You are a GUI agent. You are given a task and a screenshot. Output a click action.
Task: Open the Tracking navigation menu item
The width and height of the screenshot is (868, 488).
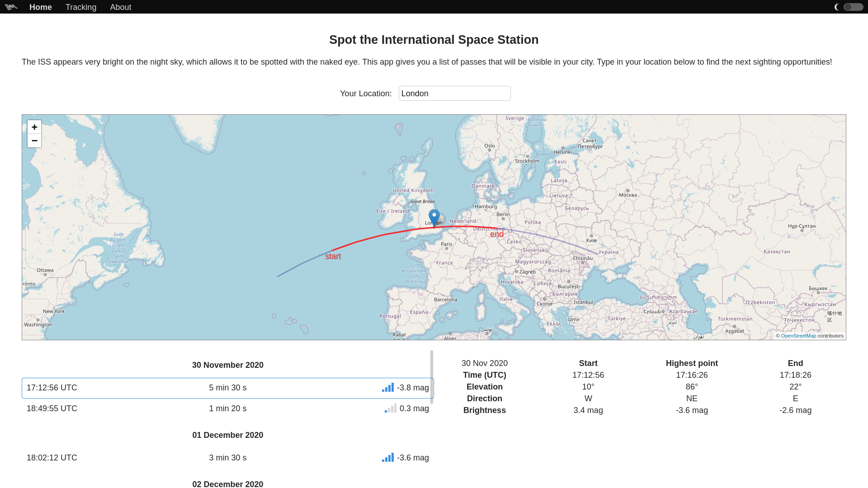[80, 7]
